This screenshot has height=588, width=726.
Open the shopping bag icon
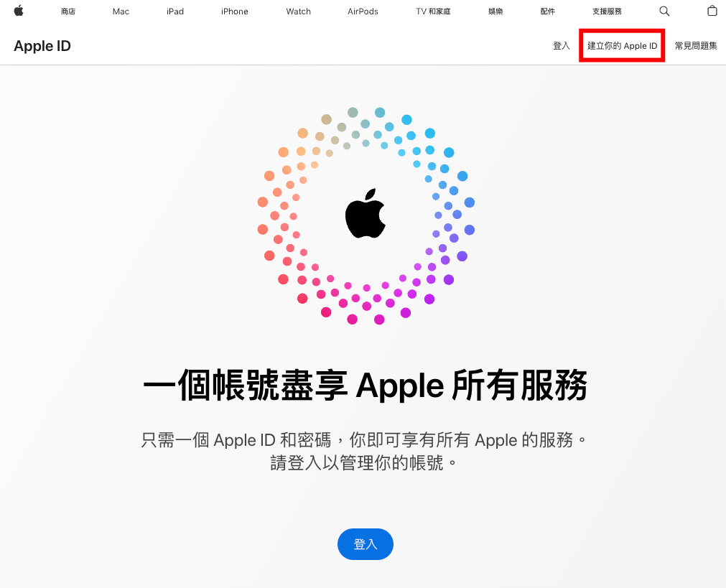click(x=712, y=11)
